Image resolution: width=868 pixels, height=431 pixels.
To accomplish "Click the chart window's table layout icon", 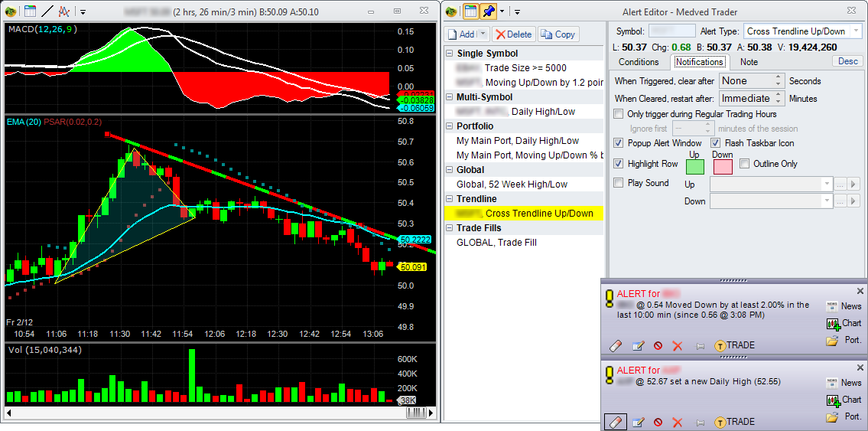I will (30, 11).
